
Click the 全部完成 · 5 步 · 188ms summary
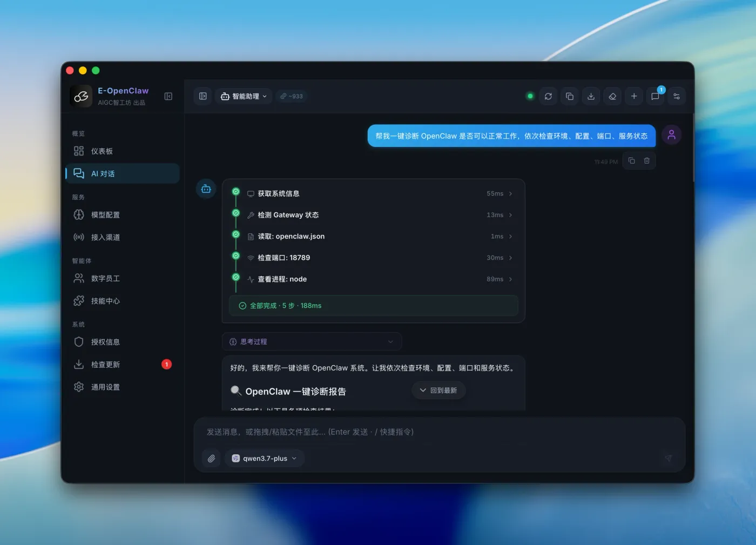click(x=373, y=306)
